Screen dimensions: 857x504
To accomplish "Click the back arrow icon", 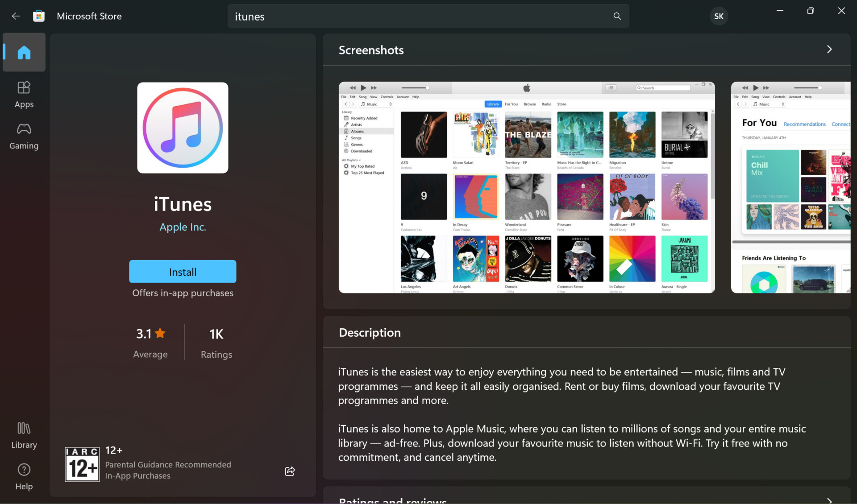I will (16, 17).
